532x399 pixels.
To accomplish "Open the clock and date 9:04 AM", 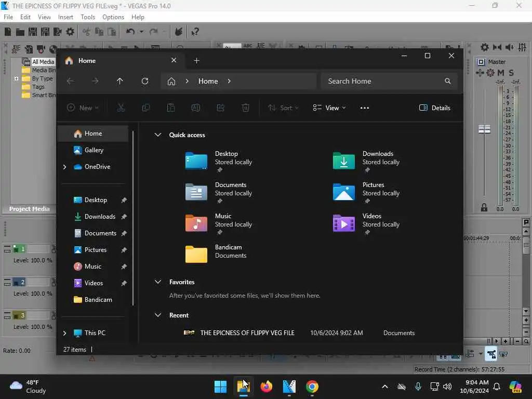I will [x=474, y=387].
